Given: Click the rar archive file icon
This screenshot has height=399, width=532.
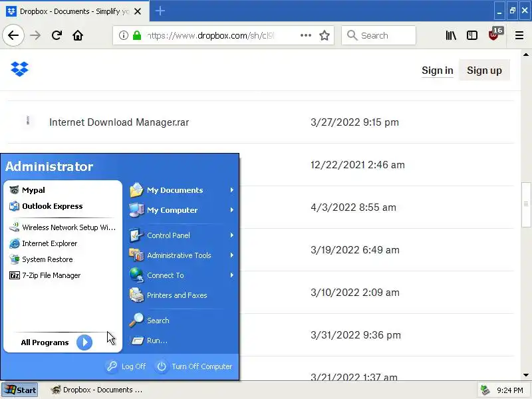Looking at the screenshot, I should click(x=28, y=120).
